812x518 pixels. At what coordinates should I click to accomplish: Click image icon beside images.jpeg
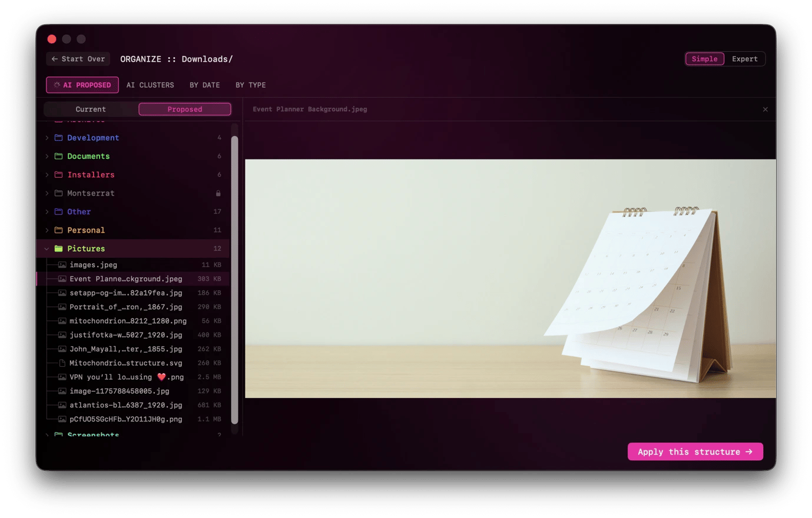point(62,265)
